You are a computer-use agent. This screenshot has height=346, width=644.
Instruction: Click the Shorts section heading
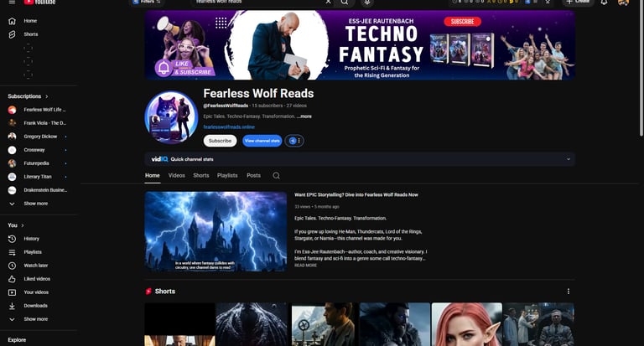pyautogui.click(x=164, y=292)
